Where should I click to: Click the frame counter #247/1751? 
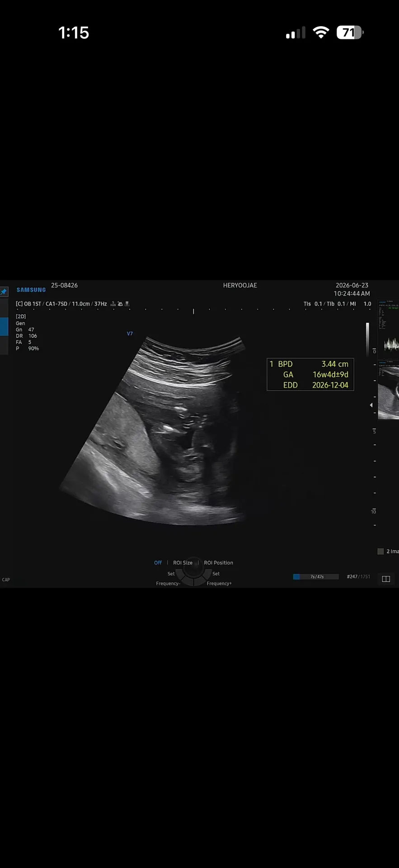coord(358,576)
